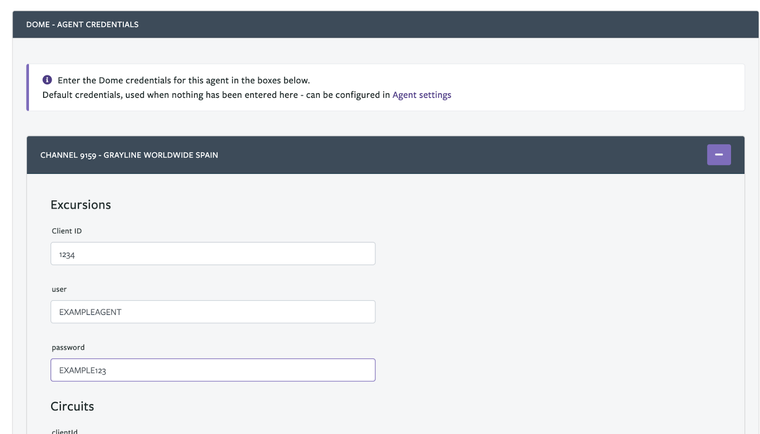The width and height of the screenshot is (760, 434).
Task: Click the Client ID label
Action: (67, 231)
